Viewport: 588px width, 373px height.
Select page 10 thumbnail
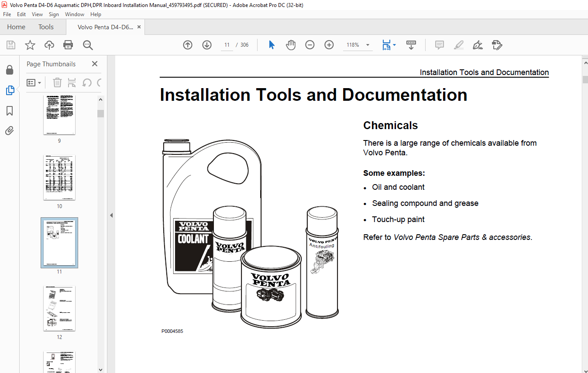(x=59, y=178)
